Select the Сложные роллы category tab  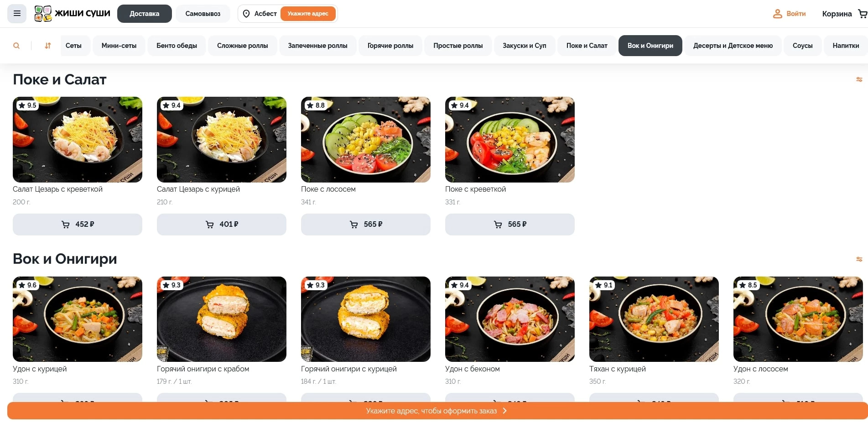pyautogui.click(x=243, y=46)
